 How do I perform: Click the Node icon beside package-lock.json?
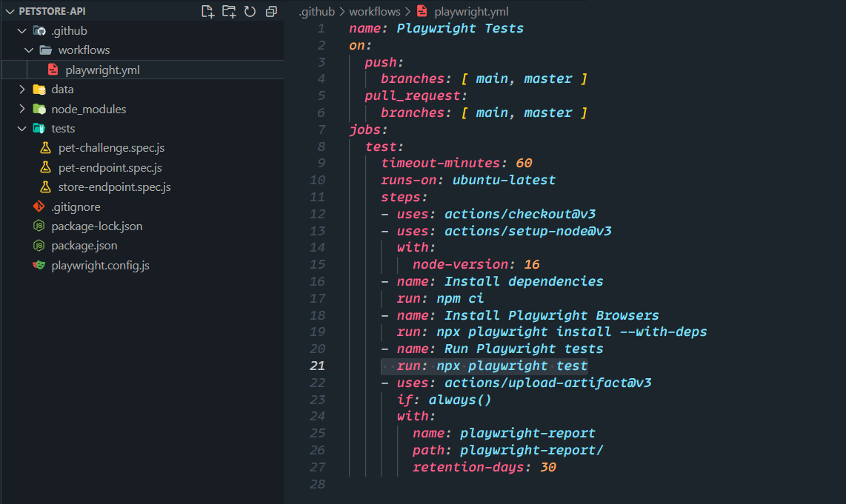coord(39,226)
